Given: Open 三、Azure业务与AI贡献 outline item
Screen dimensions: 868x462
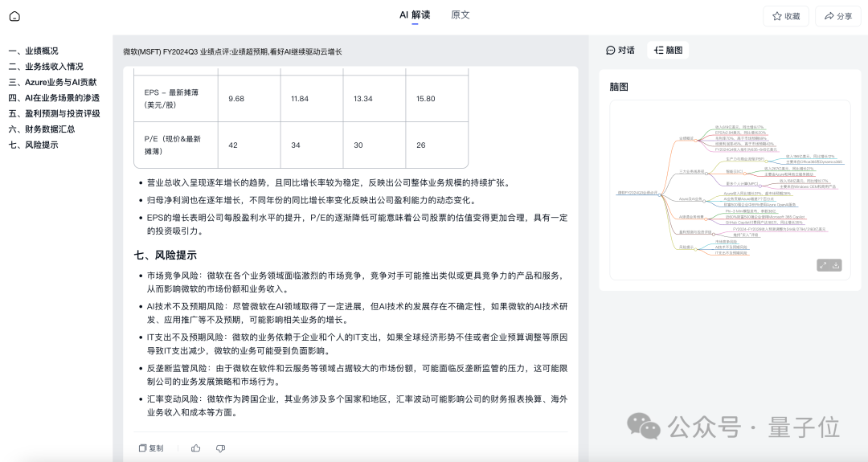Looking at the screenshot, I should [52, 82].
